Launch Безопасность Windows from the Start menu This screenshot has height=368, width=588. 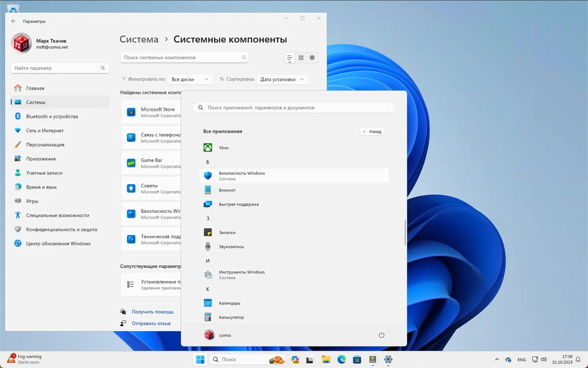click(x=294, y=176)
